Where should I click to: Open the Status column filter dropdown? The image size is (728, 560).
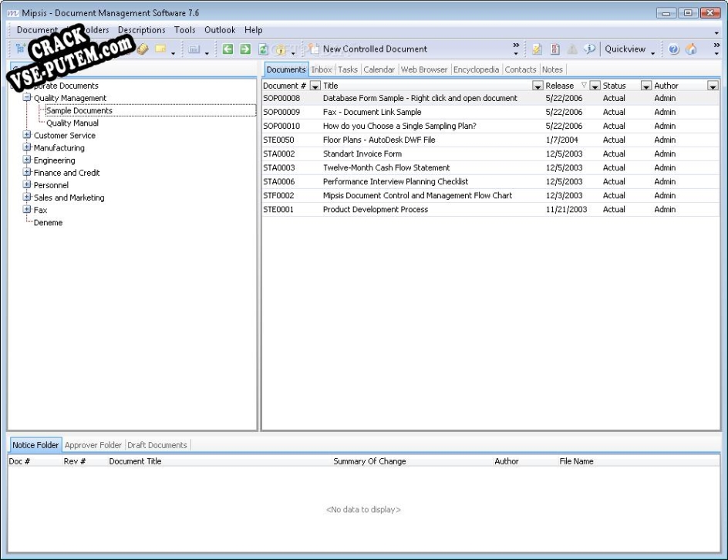pos(645,86)
